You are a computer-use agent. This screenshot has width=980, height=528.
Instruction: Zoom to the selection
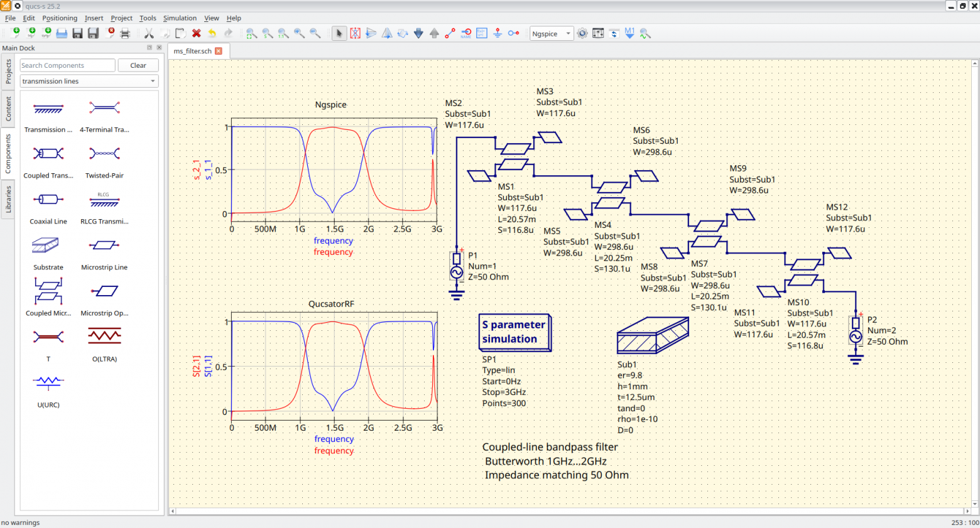(268, 33)
